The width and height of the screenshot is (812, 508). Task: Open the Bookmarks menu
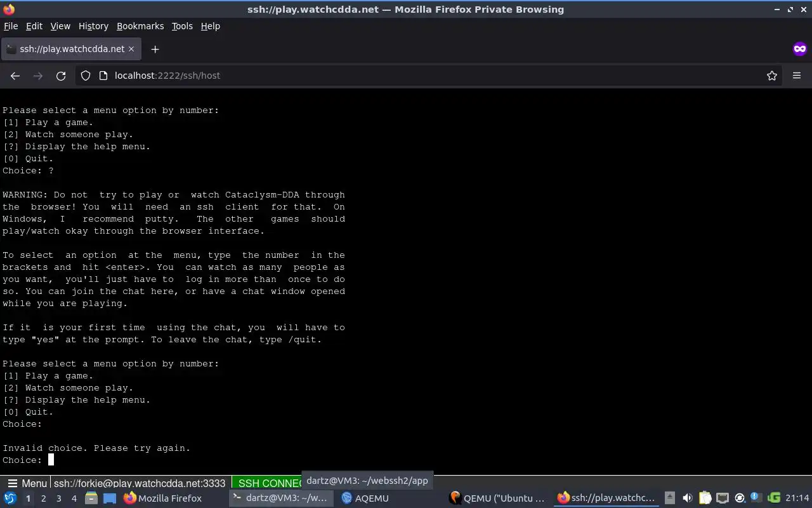tap(140, 26)
